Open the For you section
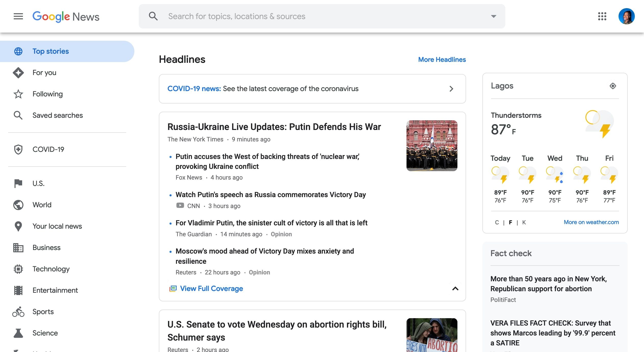Image resolution: width=644 pixels, height=352 pixels. (44, 72)
